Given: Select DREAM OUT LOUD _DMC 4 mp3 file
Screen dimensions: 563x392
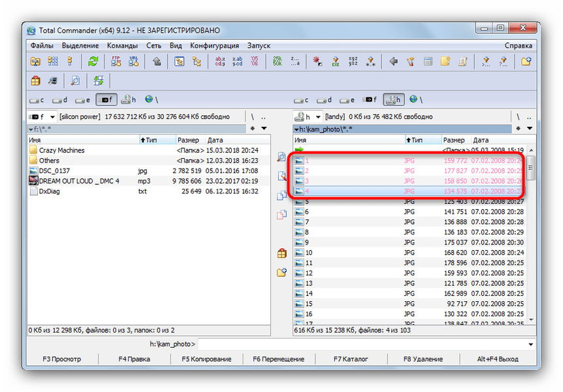Looking at the screenshot, I should click(149, 181).
